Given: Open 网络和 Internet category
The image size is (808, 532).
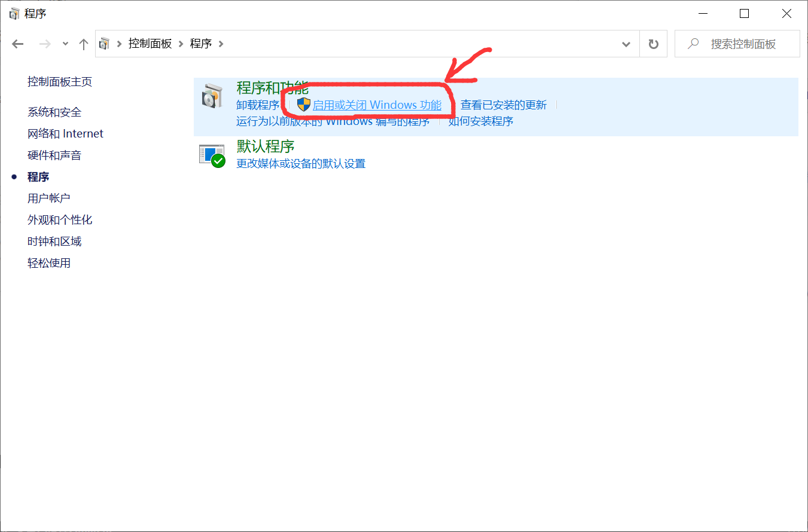Looking at the screenshot, I should pyautogui.click(x=65, y=134).
